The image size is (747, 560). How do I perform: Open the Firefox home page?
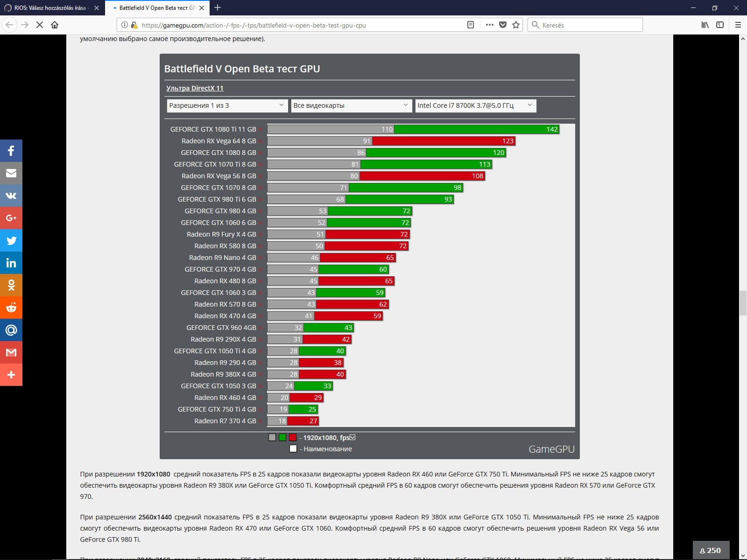[x=55, y=25]
